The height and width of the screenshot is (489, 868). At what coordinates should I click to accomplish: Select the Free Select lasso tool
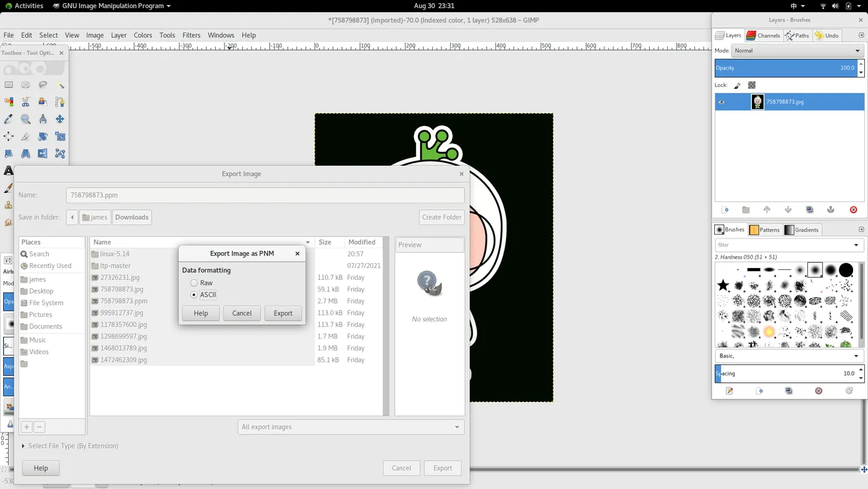pyautogui.click(x=43, y=85)
